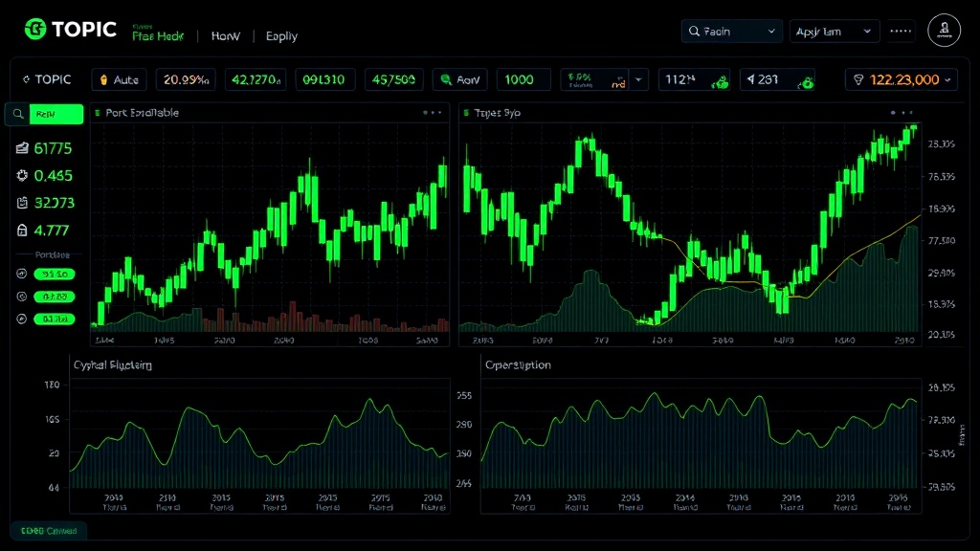
Task: Click the small icon before TOPIC label
Action: point(26,79)
